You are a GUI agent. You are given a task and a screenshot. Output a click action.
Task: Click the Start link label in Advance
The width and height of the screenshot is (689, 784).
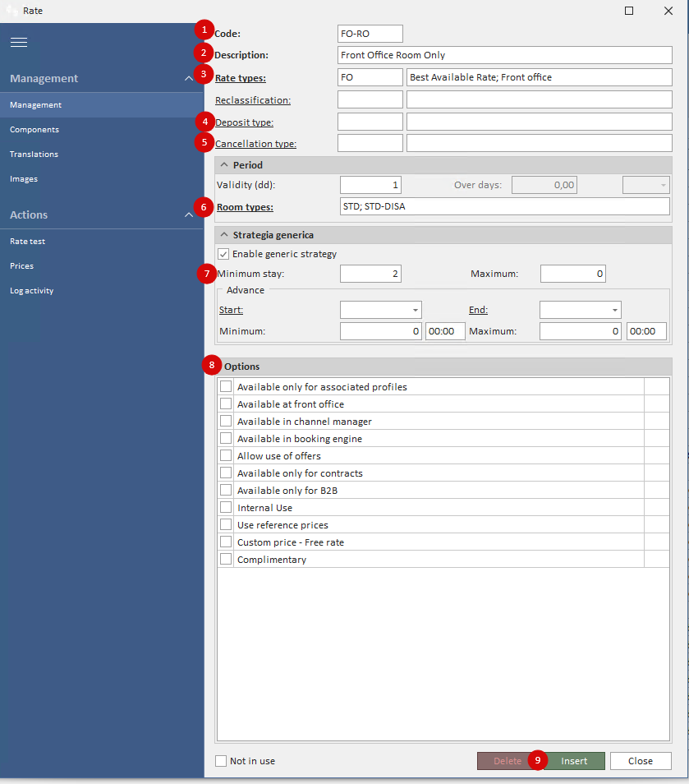[x=231, y=310]
